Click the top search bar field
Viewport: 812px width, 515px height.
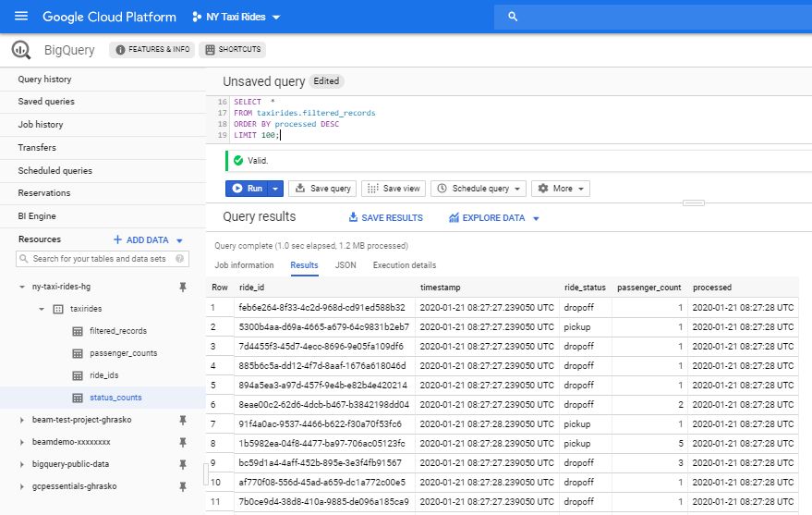tap(653, 17)
